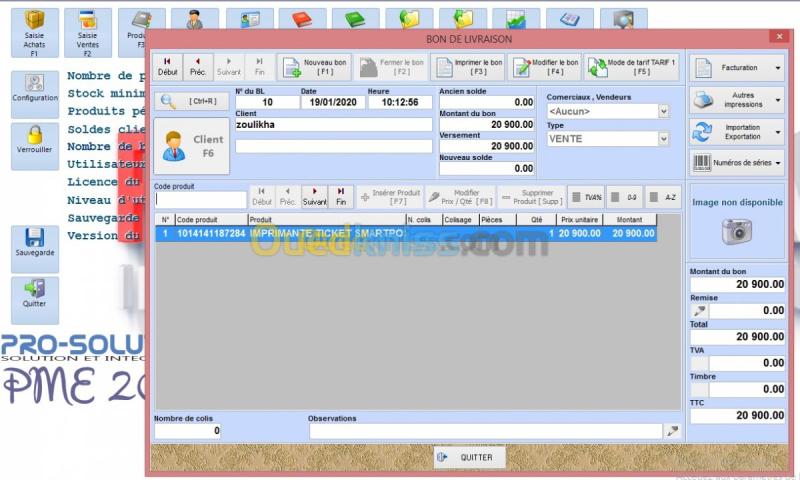Click the Montant column header
Screen dimensions: 800x480
click(x=629, y=220)
